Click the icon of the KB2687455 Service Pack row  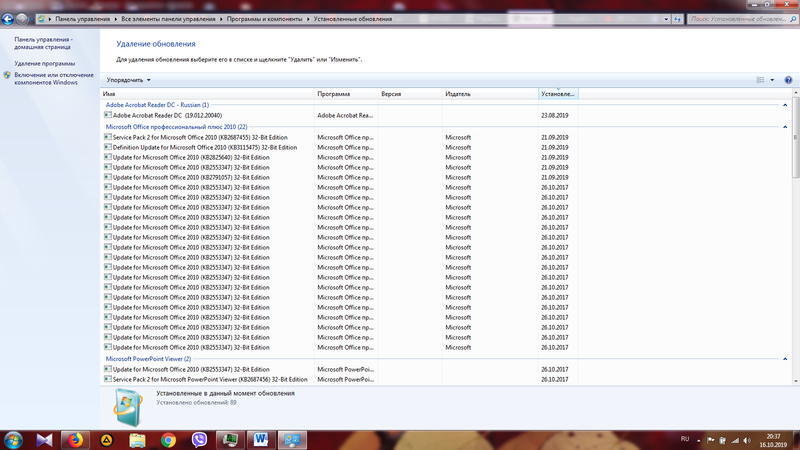[108, 137]
